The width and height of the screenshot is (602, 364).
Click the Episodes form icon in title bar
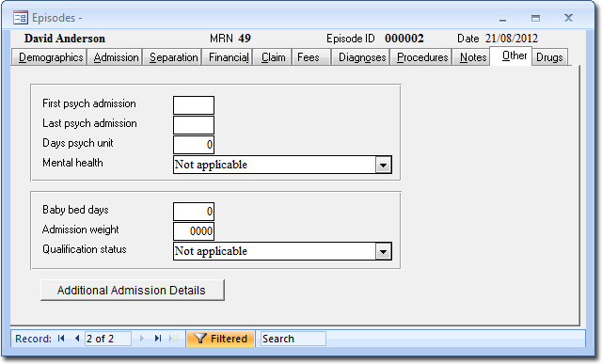click(x=21, y=18)
